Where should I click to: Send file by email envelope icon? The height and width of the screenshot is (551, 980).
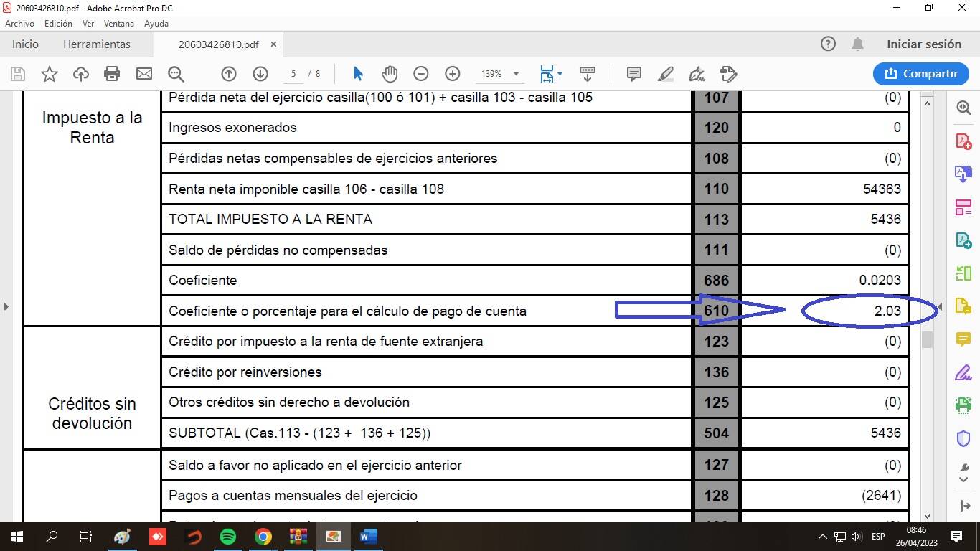coord(144,74)
